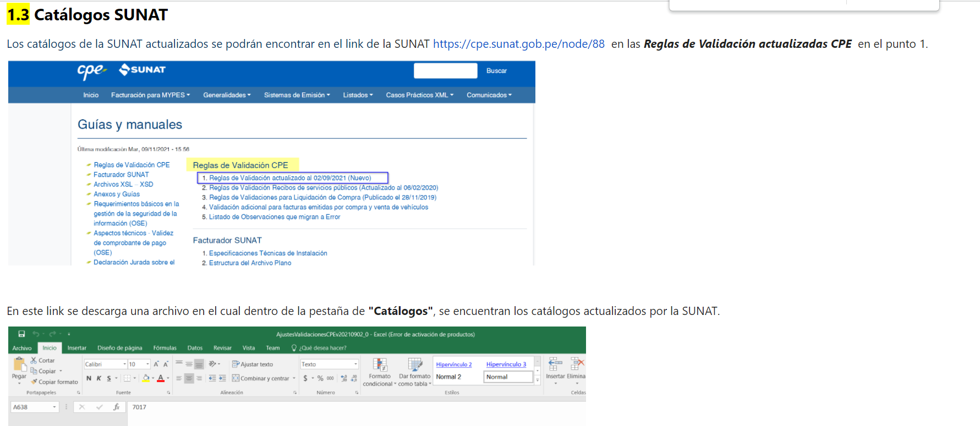Click the decrease indent icon
980x426 pixels.
212,378
